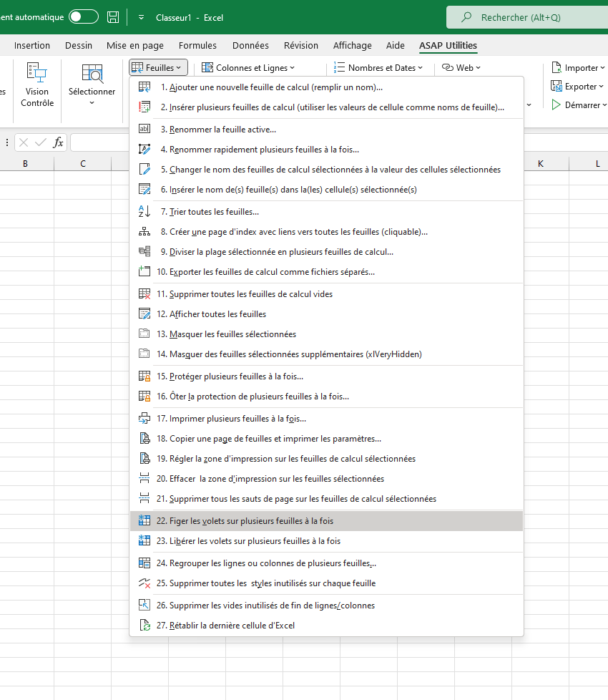Click the A-Z sort icon for Trier feuilles
608x700 pixels.
click(144, 211)
